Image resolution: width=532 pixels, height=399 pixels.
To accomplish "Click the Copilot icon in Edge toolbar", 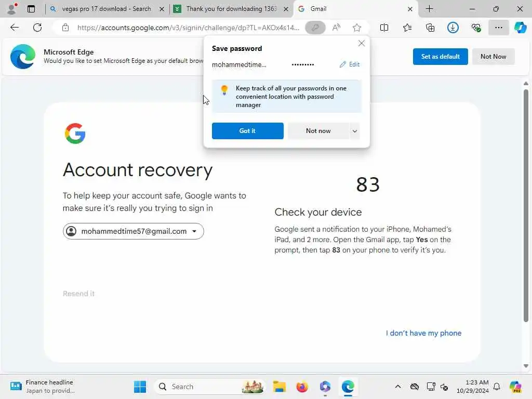I will click(520, 28).
